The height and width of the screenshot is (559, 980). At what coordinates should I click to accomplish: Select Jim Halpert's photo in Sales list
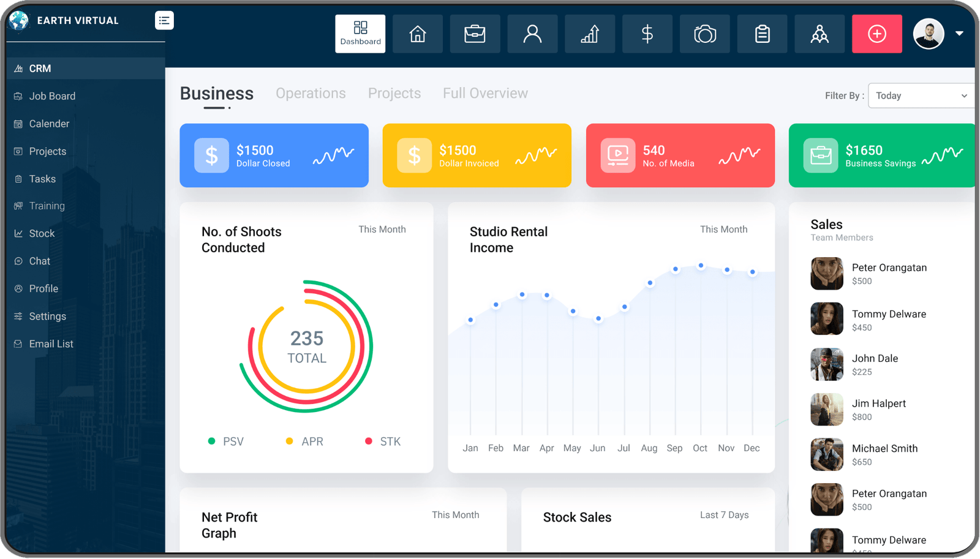click(x=826, y=409)
